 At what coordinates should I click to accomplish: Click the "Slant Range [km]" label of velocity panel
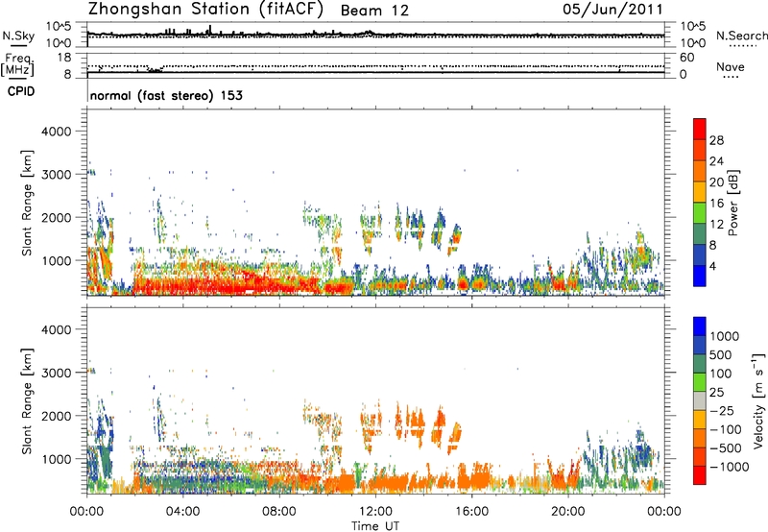point(27,401)
